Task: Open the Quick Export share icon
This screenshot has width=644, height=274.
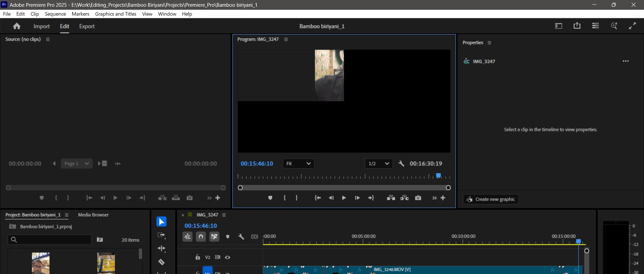Action: (577, 26)
